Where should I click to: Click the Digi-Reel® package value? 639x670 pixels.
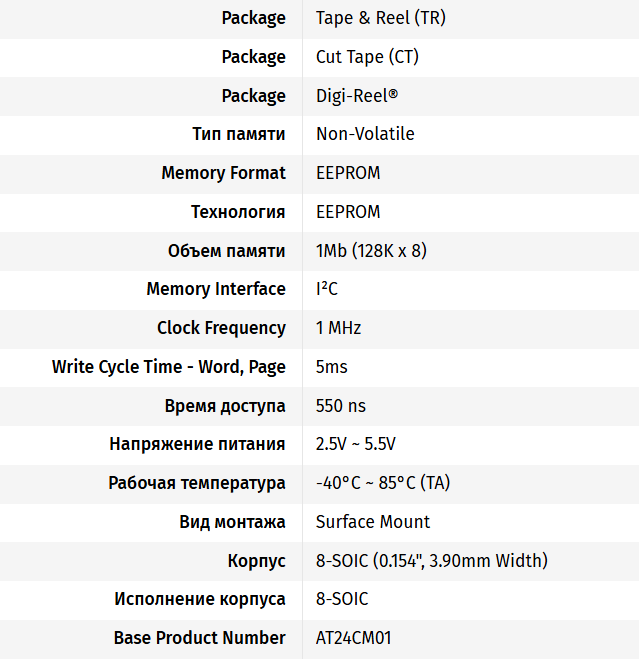pyautogui.click(x=357, y=96)
